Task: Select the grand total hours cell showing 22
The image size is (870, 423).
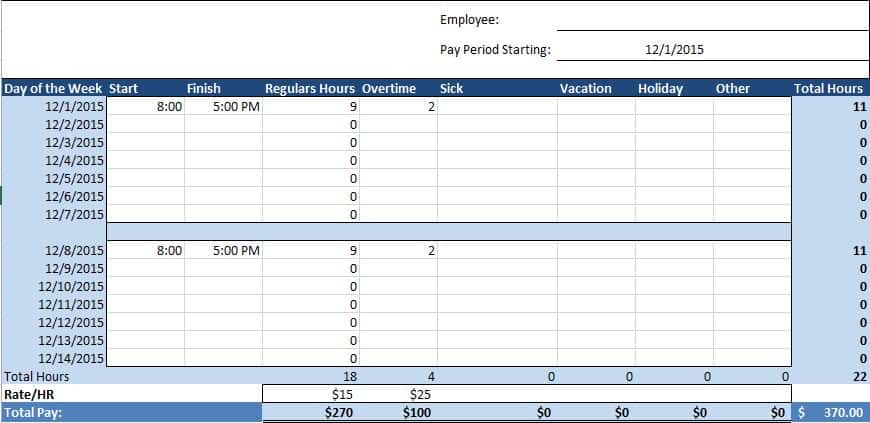Action: [x=830, y=376]
